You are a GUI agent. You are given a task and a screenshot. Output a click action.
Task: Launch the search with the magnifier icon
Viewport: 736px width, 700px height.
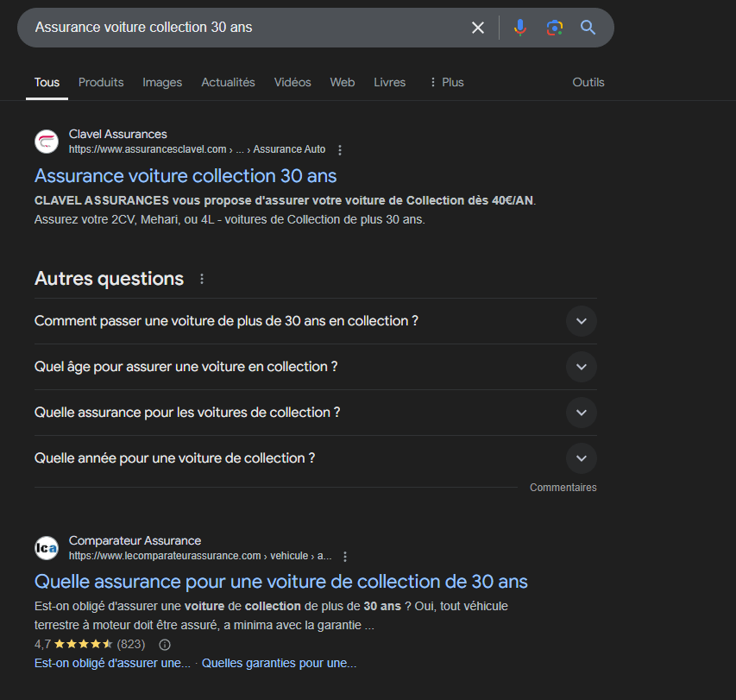588,28
